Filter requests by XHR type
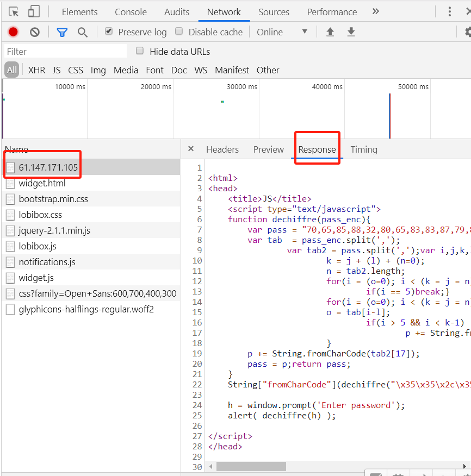This screenshot has height=476, width=471. (37, 70)
